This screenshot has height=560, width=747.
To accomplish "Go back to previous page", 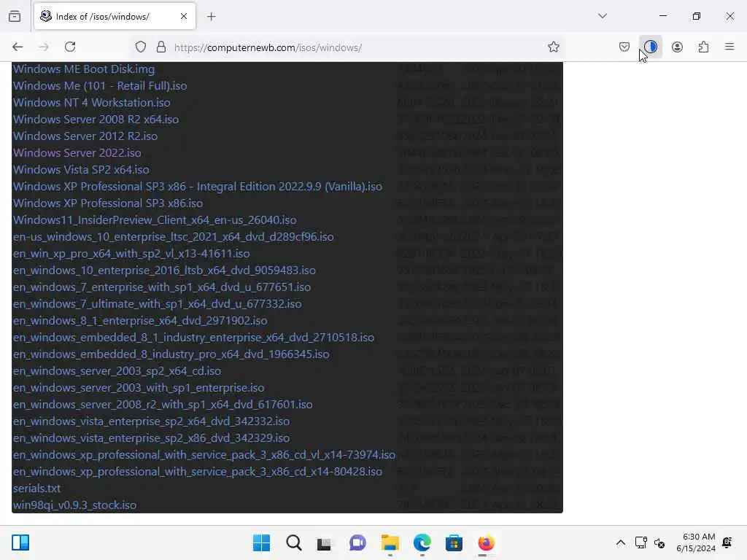I will [18, 47].
